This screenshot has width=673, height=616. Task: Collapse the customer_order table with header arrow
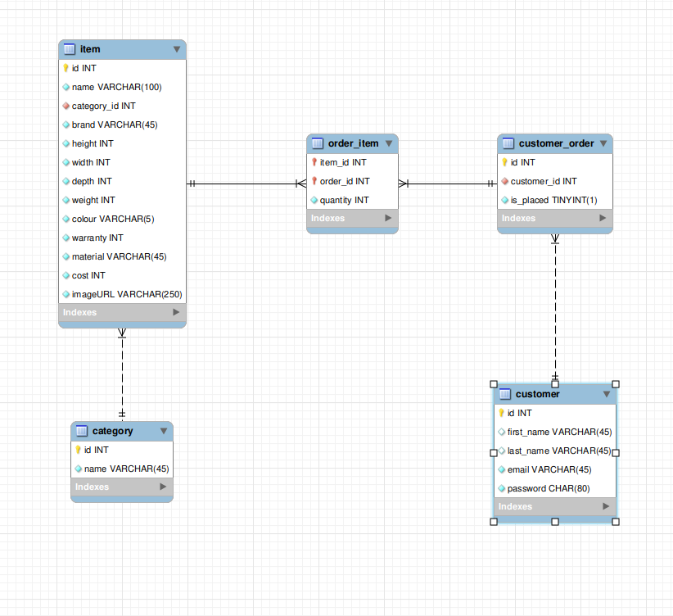pyautogui.click(x=603, y=143)
